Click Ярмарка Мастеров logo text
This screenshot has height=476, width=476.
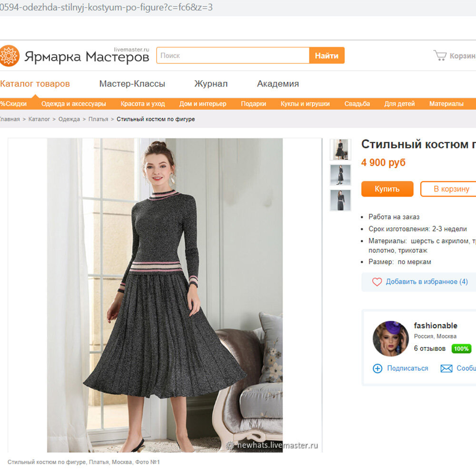coord(87,57)
